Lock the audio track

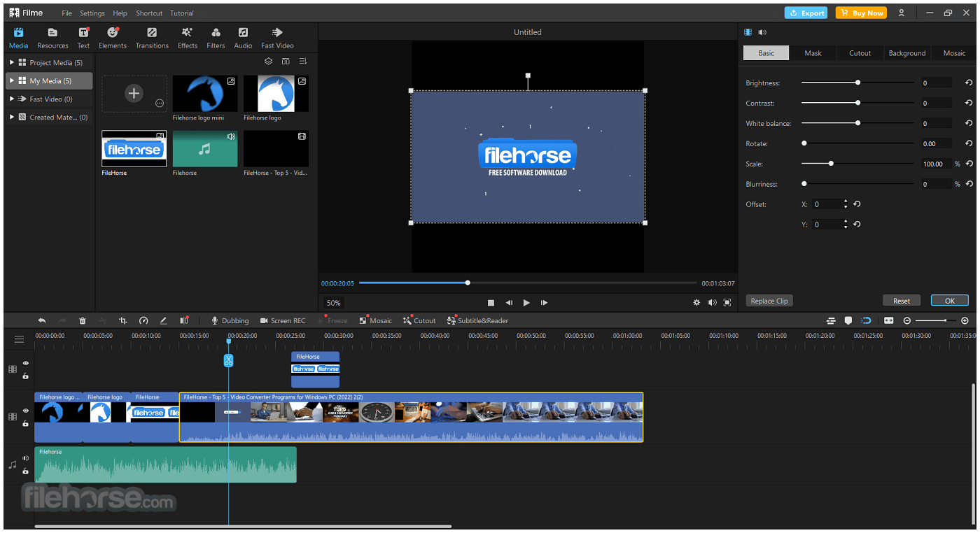26,471
